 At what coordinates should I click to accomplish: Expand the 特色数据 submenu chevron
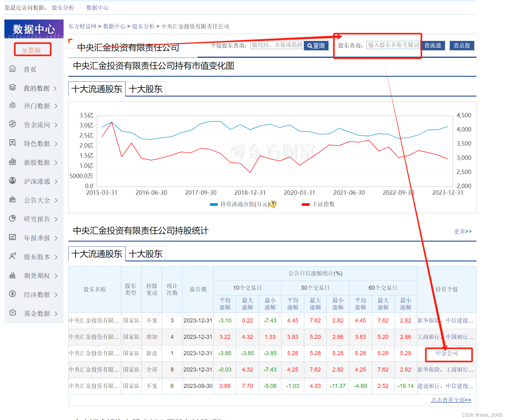coord(56,144)
